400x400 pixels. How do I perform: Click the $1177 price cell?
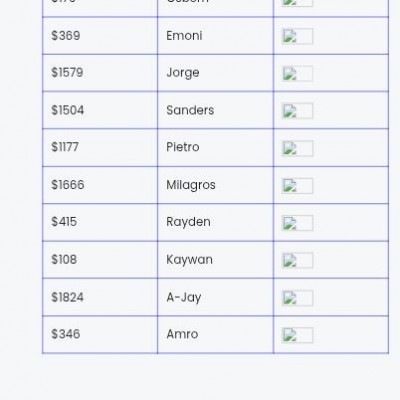100,148
